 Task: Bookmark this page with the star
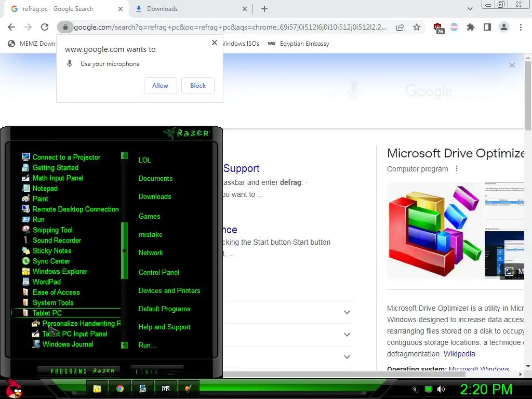417,27
